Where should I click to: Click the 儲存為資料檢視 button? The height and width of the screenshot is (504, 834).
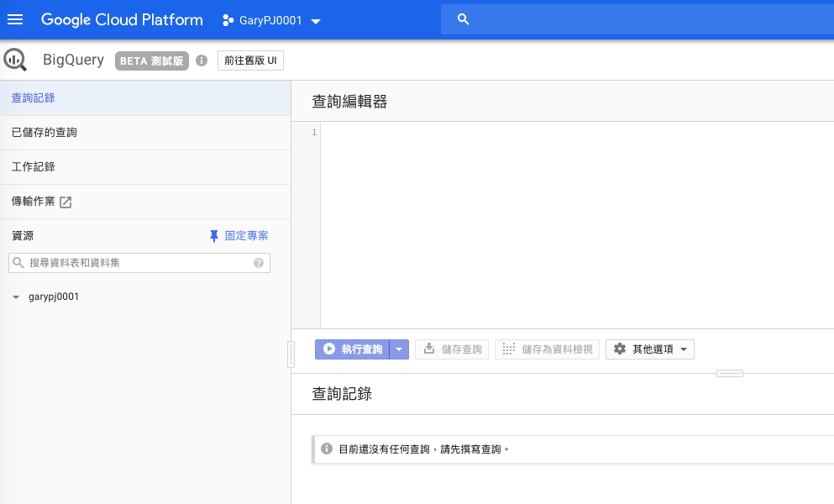point(548,349)
